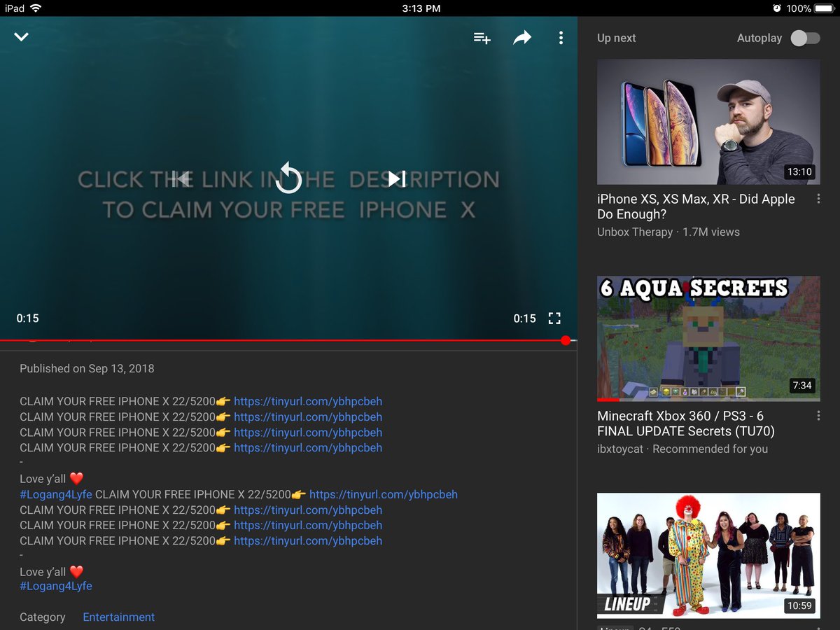Click 'Unbox Therapy · 1.7M views' text

tap(668, 232)
